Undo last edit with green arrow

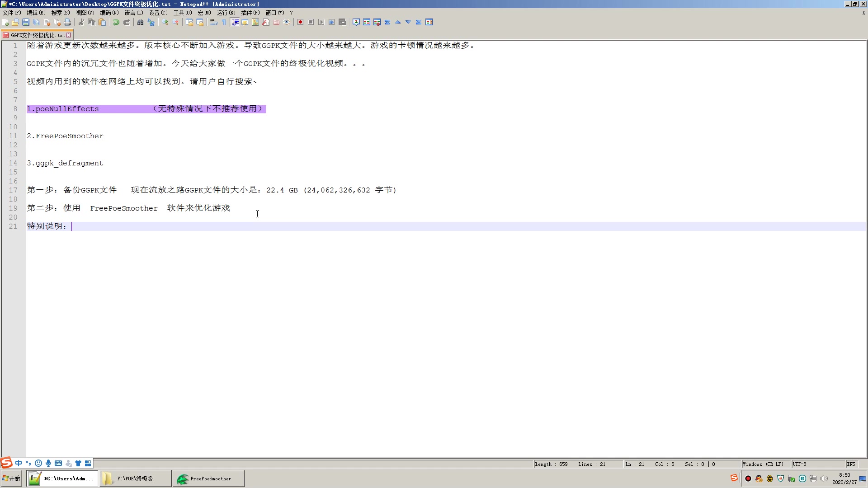[116, 22]
